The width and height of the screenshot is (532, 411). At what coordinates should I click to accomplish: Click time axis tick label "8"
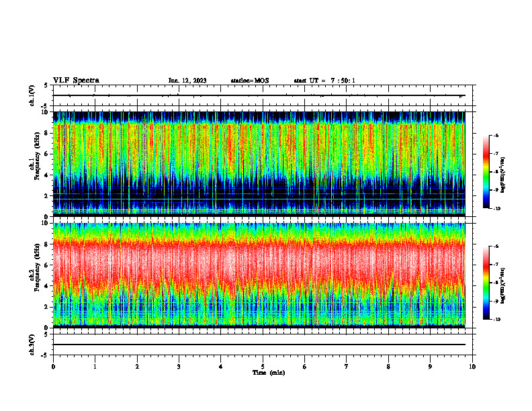[388, 367]
